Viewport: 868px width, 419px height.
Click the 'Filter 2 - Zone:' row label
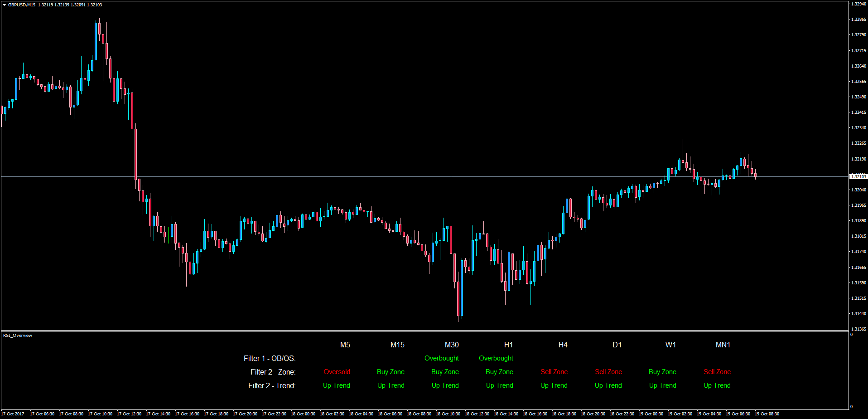point(273,372)
